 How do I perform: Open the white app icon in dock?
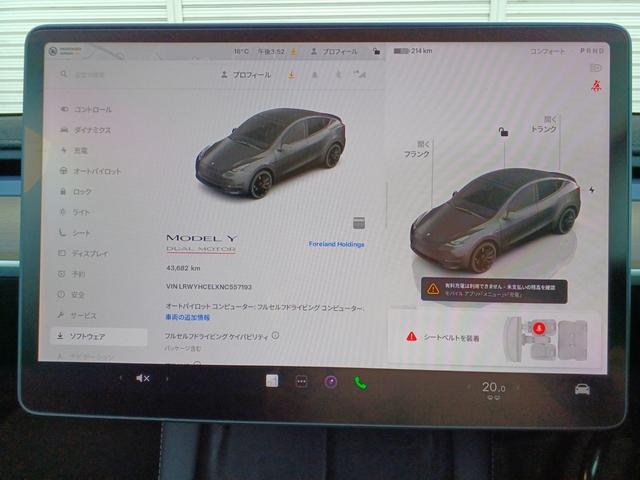coord(272,381)
